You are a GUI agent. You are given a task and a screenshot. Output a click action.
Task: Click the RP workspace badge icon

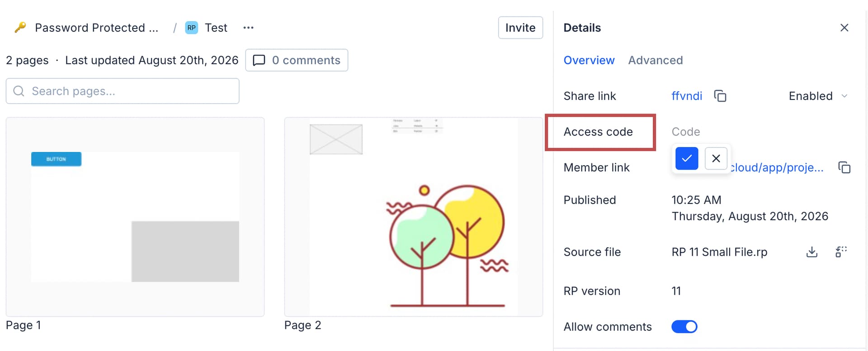[x=192, y=28]
